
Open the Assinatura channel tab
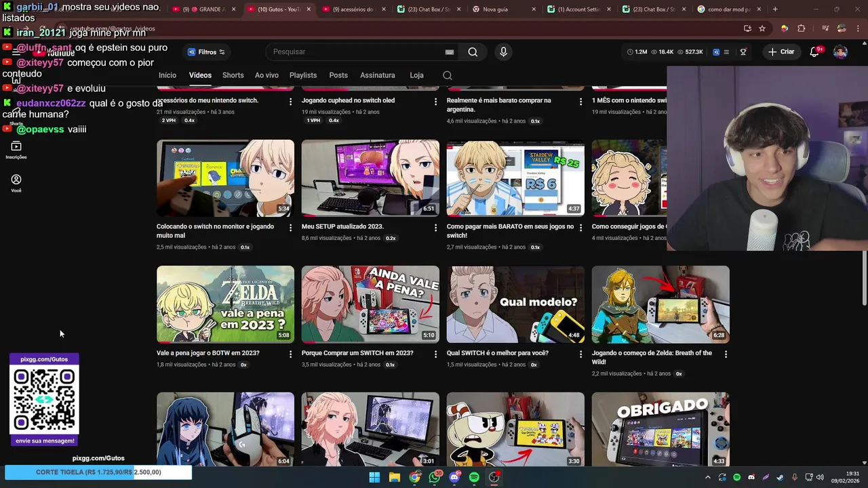378,75
